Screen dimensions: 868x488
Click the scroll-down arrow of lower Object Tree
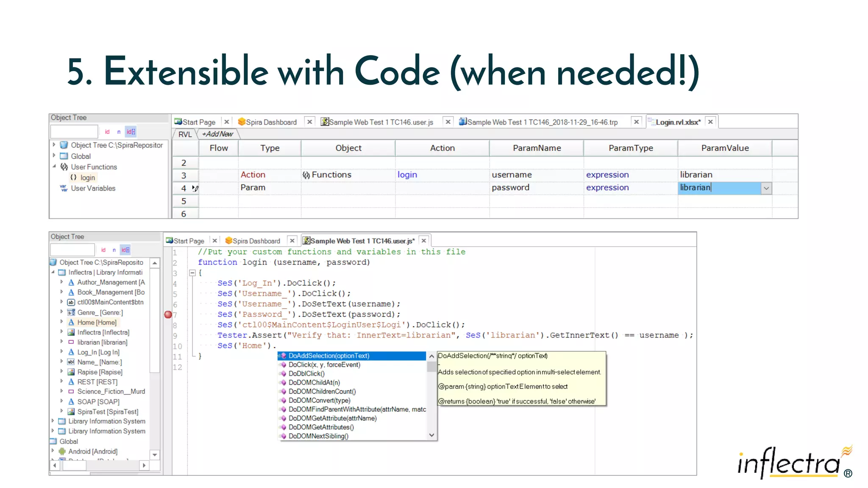pyautogui.click(x=155, y=455)
